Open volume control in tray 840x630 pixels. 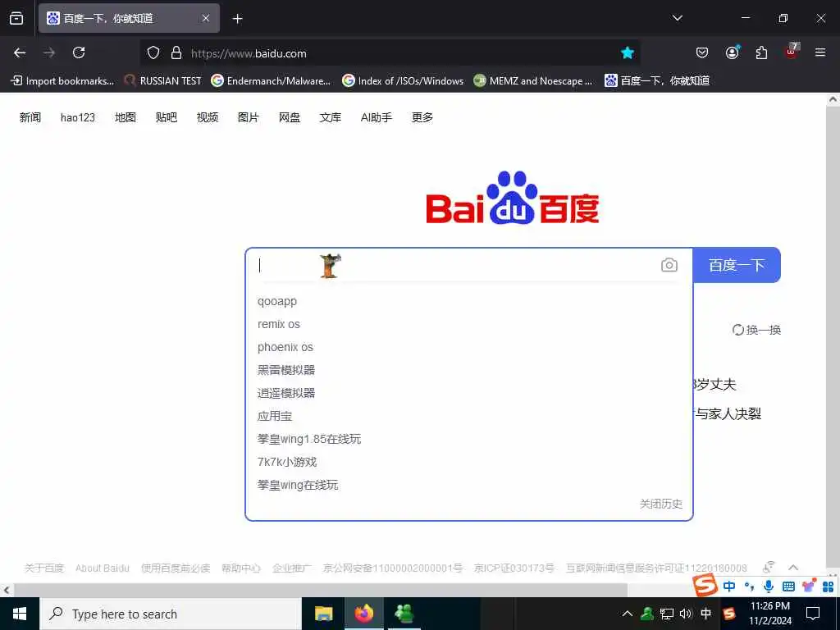(686, 614)
